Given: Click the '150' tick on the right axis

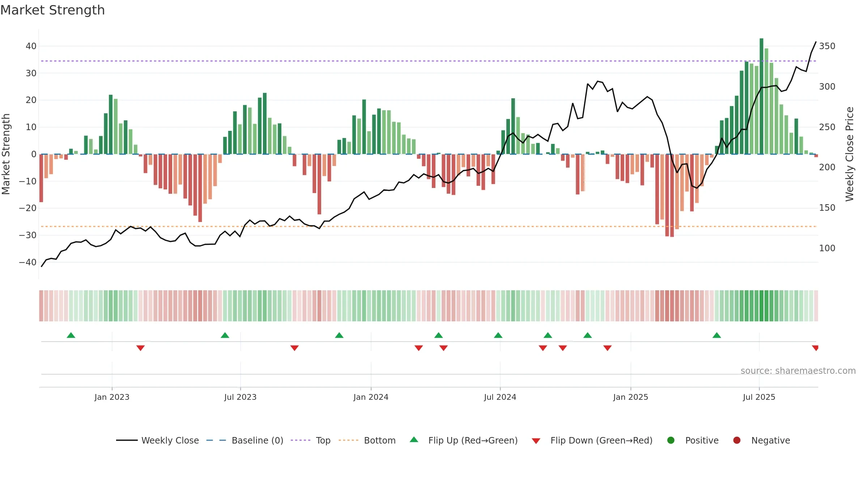Looking at the screenshot, I should 827,208.
